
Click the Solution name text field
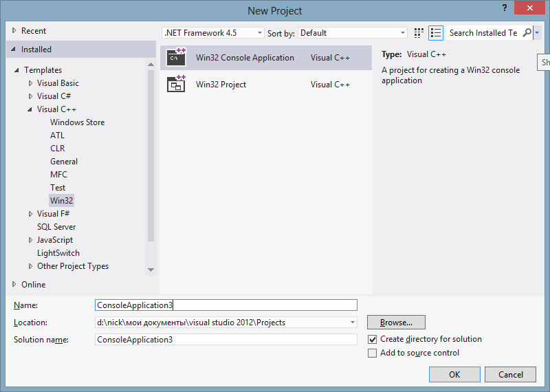[226, 339]
